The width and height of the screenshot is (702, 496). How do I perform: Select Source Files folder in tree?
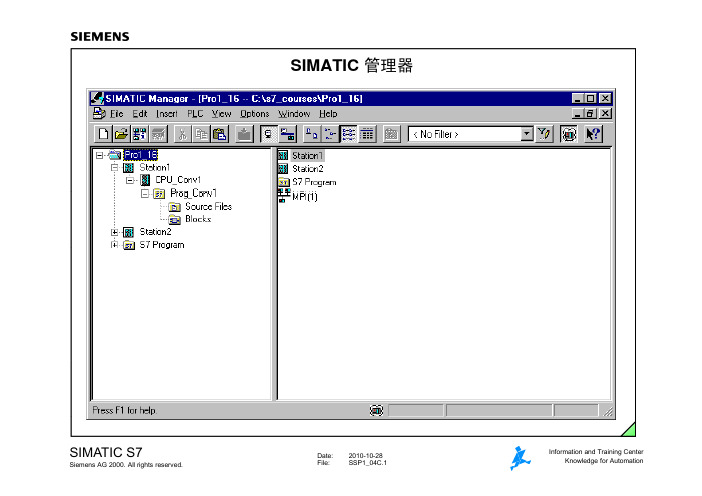pyautogui.click(x=209, y=206)
